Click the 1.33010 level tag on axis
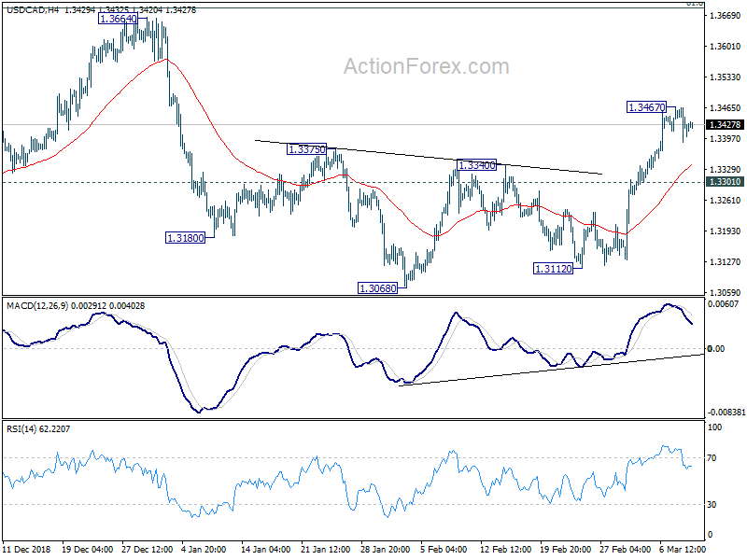 pos(726,182)
